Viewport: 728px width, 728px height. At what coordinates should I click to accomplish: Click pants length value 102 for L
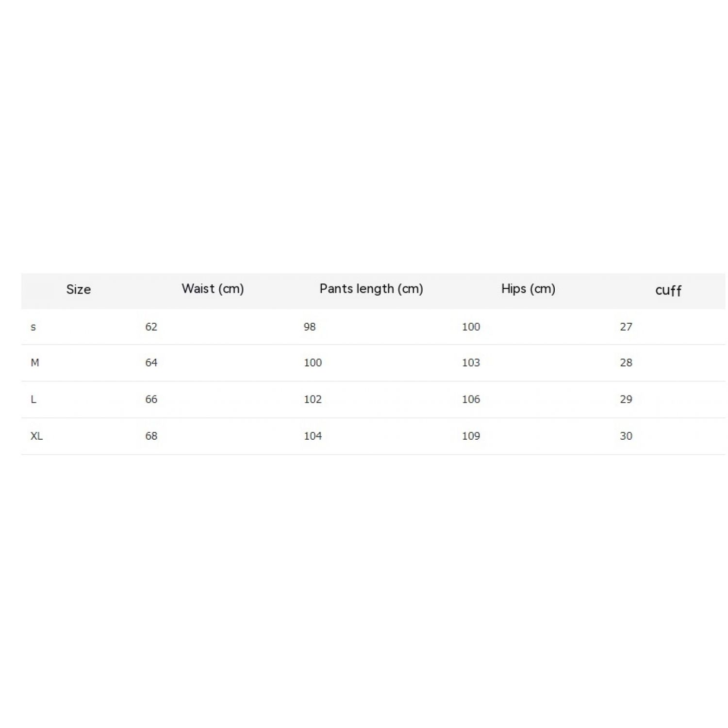click(x=313, y=399)
